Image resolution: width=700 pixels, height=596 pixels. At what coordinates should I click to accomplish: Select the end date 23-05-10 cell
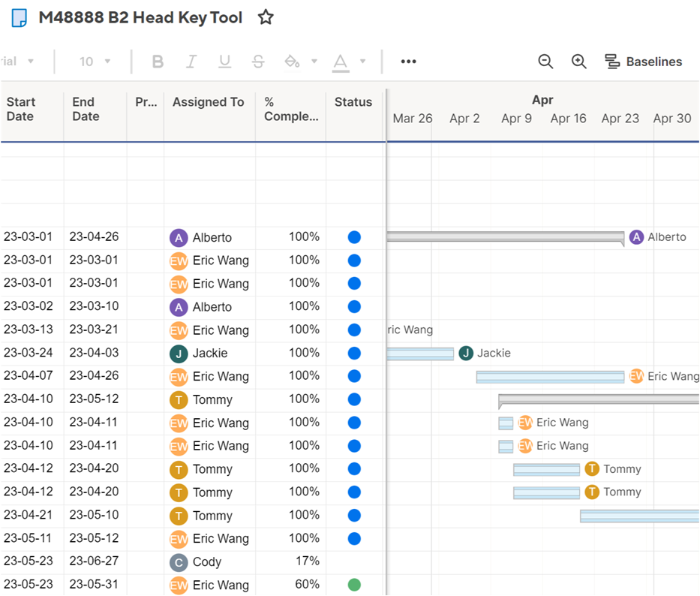[x=95, y=516]
